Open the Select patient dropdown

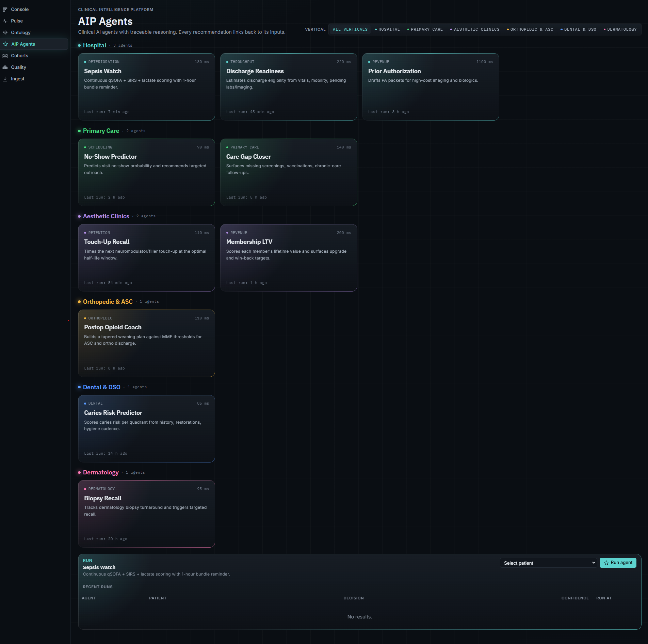[548, 563]
